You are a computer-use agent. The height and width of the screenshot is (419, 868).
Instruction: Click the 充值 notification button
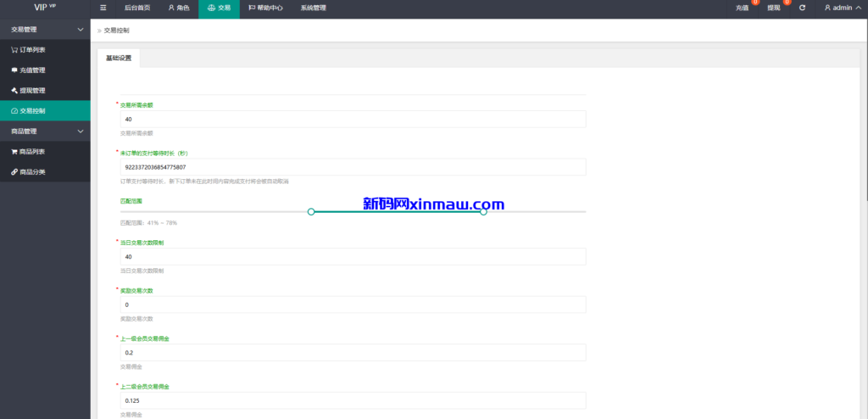point(742,8)
